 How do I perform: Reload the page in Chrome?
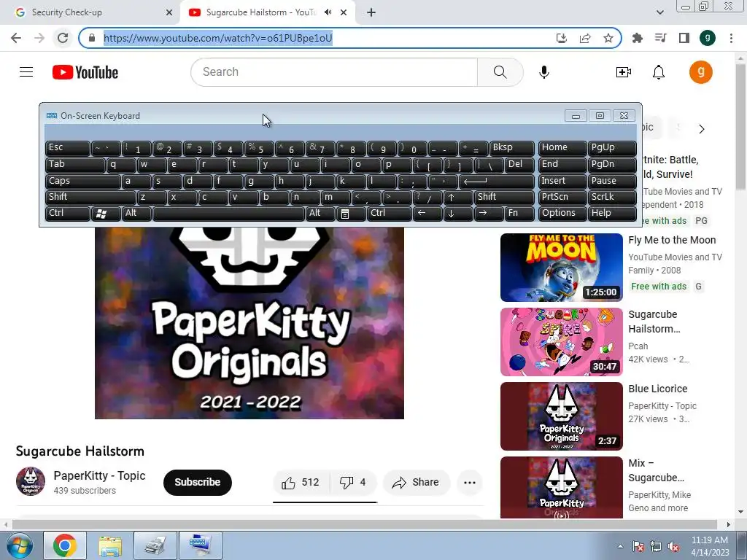point(63,38)
